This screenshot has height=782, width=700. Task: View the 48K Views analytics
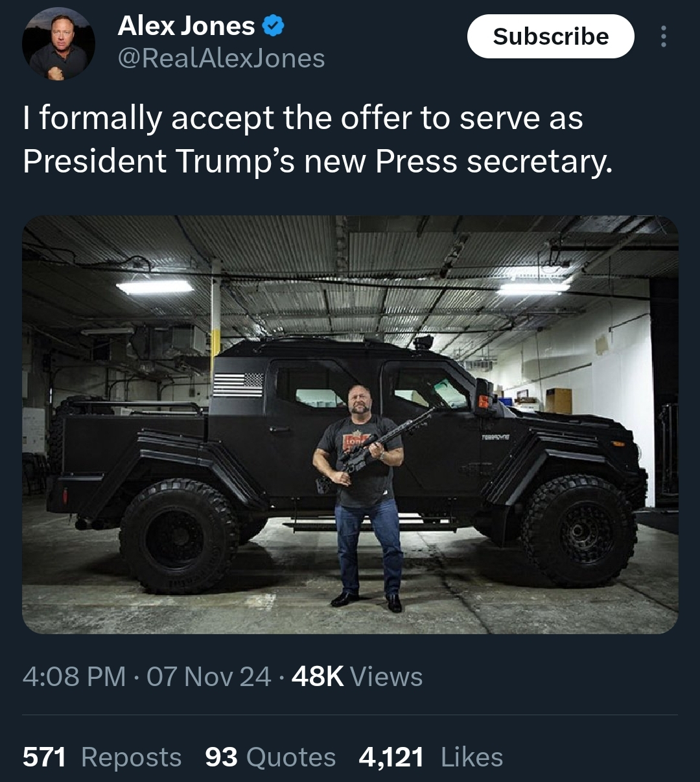point(357,676)
